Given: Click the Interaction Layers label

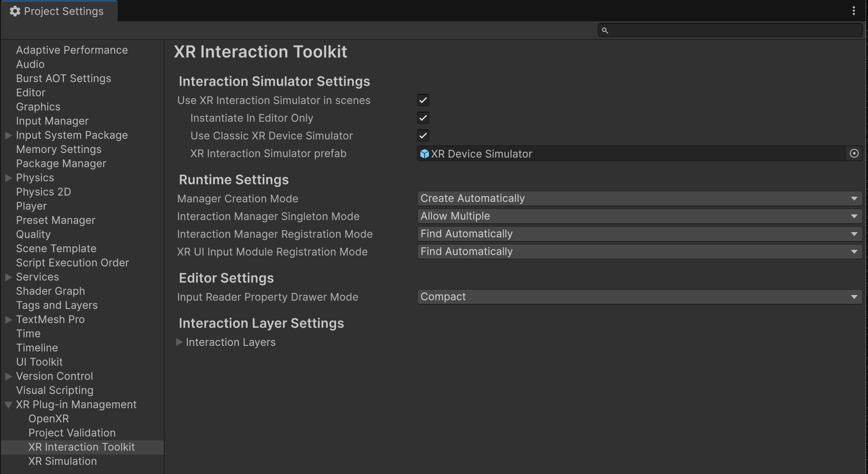Looking at the screenshot, I should tap(231, 342).
